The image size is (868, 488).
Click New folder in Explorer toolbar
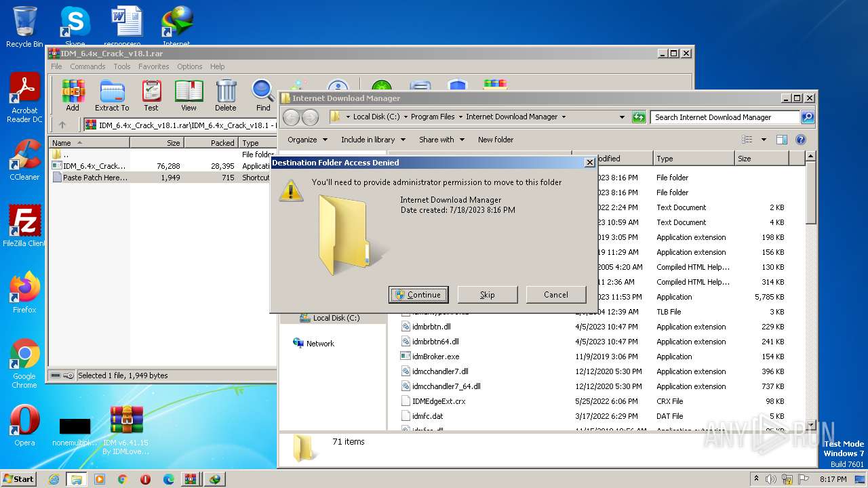pyautogui.click(x=496, y=140)
